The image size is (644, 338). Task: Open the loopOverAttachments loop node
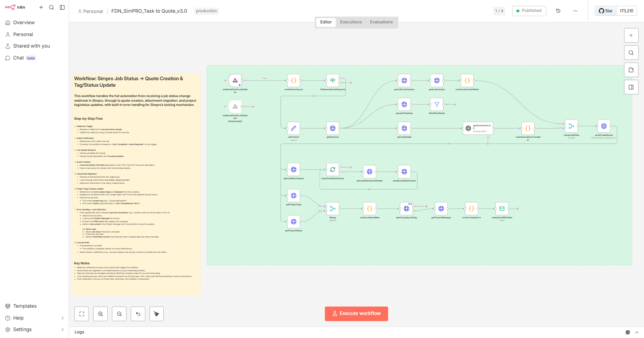coord(333,170)
